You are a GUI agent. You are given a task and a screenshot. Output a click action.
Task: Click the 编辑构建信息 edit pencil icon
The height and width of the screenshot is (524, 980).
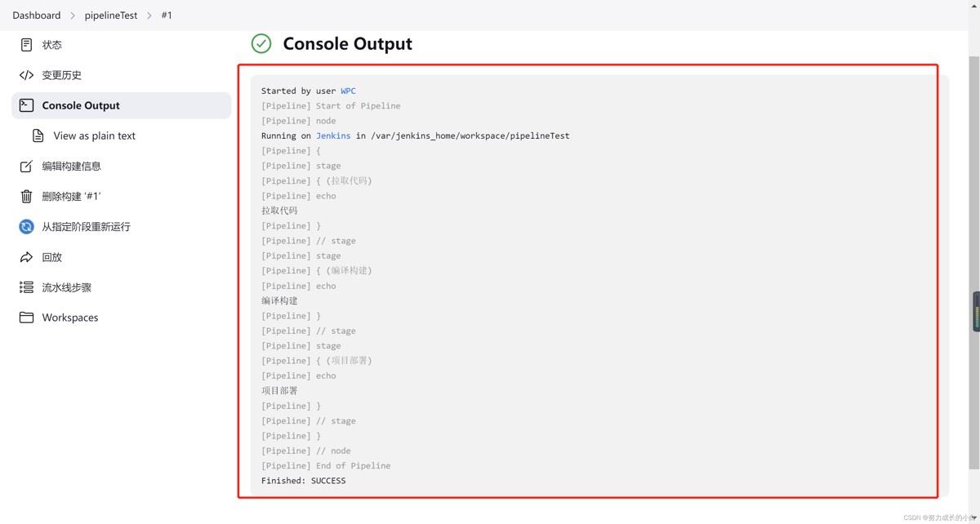pos(27,167)
